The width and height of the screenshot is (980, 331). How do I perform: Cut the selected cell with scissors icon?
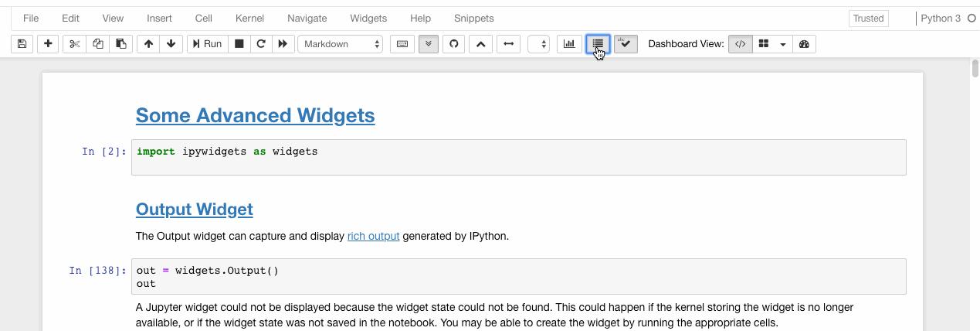[75, 44]
